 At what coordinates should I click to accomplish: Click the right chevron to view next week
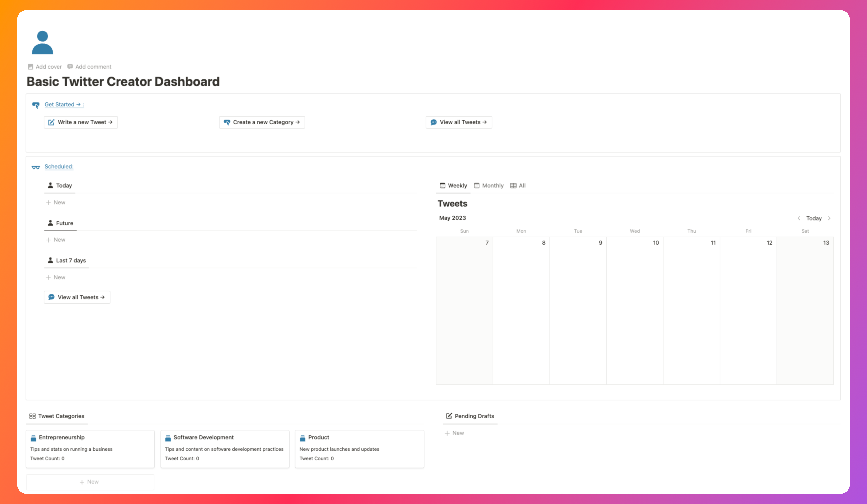pos(829,218)
